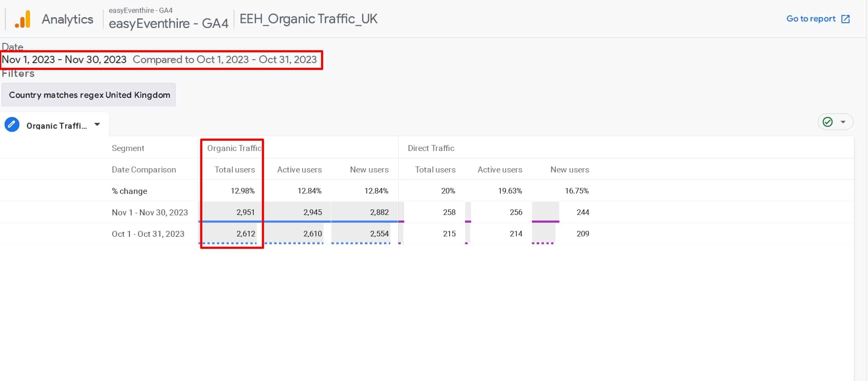Click the 16.75% change cell

pos(577,190)
